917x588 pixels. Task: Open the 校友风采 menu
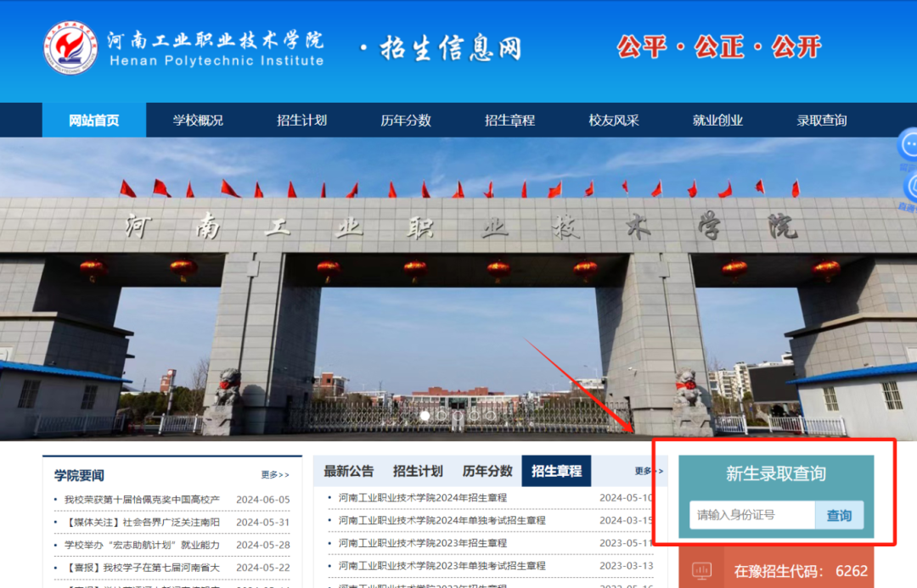point(614,120)
